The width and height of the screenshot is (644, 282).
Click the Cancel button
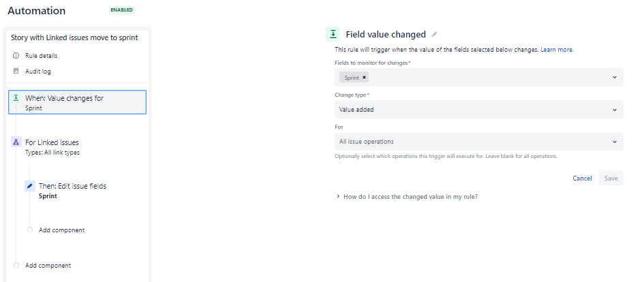click(x=583, y=178)
